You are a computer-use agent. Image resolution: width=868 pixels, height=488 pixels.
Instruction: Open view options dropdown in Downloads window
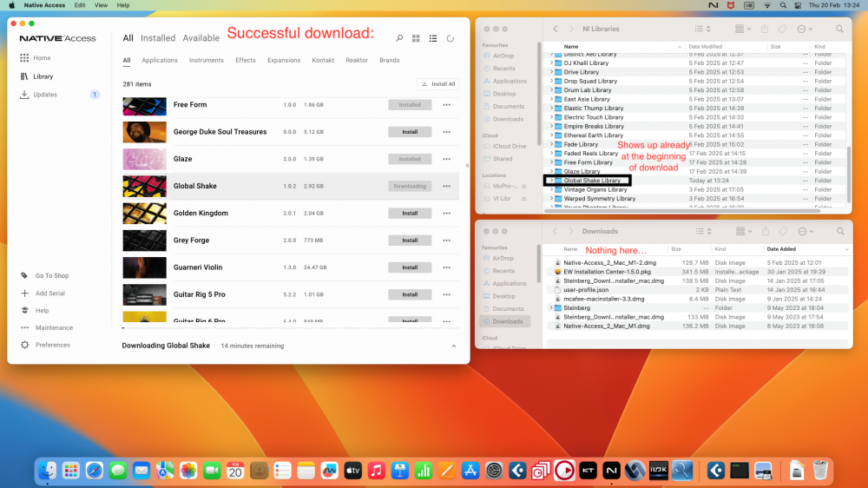[x=703, y=232]
